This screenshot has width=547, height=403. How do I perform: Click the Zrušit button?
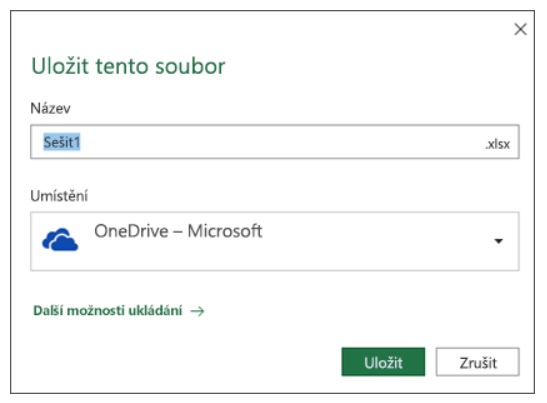[478, 362]
